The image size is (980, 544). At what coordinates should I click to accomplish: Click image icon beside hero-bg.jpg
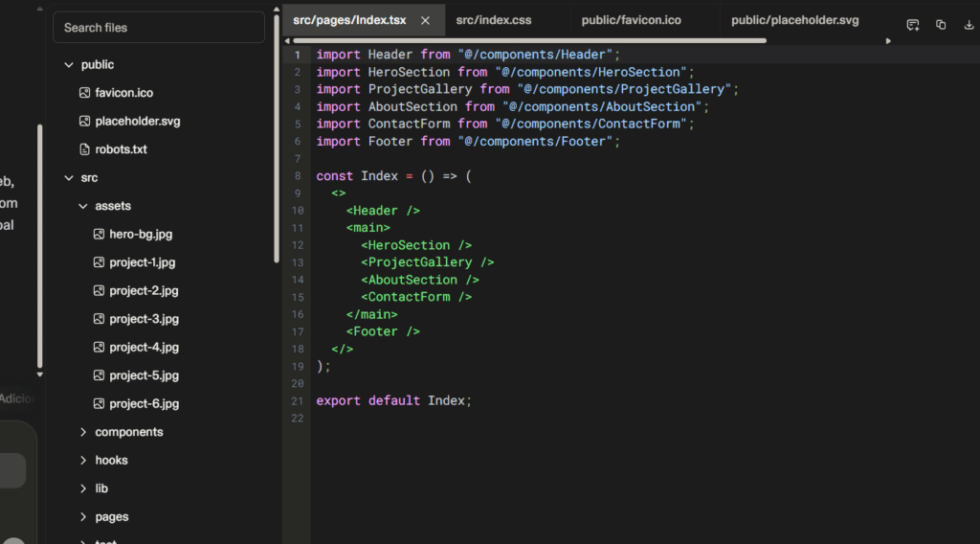click(x=99, y=234)
